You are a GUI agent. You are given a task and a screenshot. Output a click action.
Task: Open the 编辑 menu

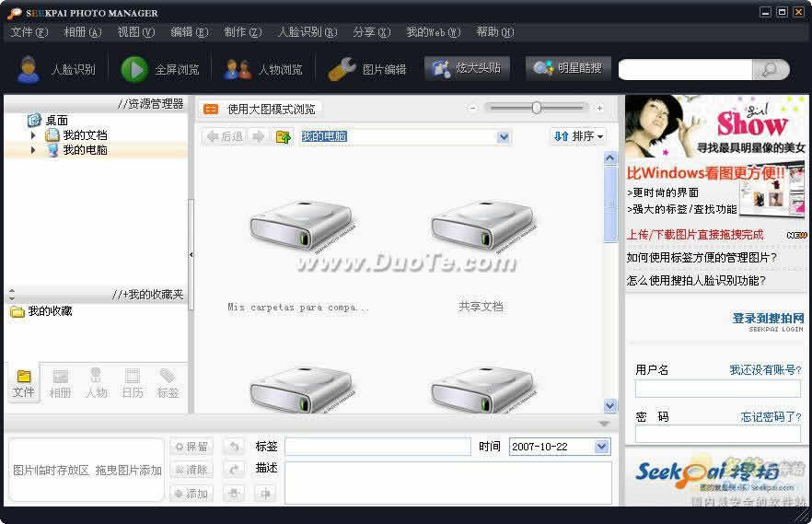point(190,32)
